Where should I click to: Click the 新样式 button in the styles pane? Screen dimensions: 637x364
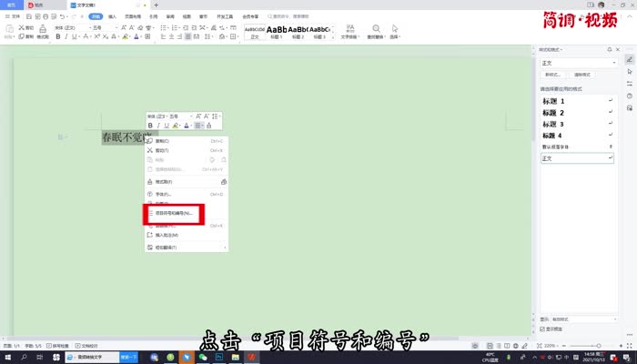coord(552,74)
